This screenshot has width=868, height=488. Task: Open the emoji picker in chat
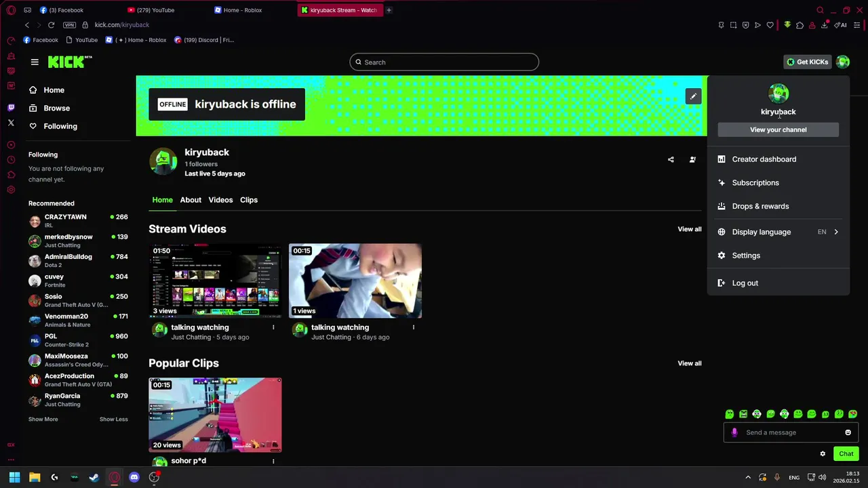tap(848, 432)
